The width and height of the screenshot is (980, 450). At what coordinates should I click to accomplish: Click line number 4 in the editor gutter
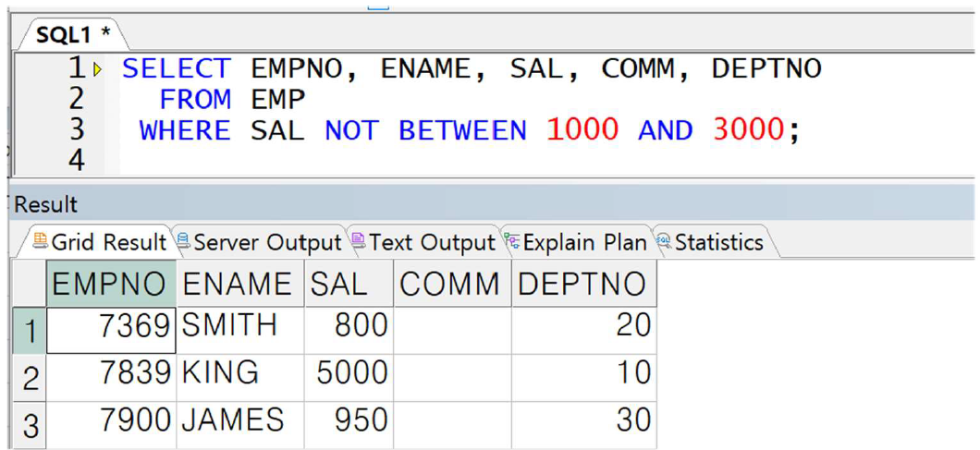(76, 161)
